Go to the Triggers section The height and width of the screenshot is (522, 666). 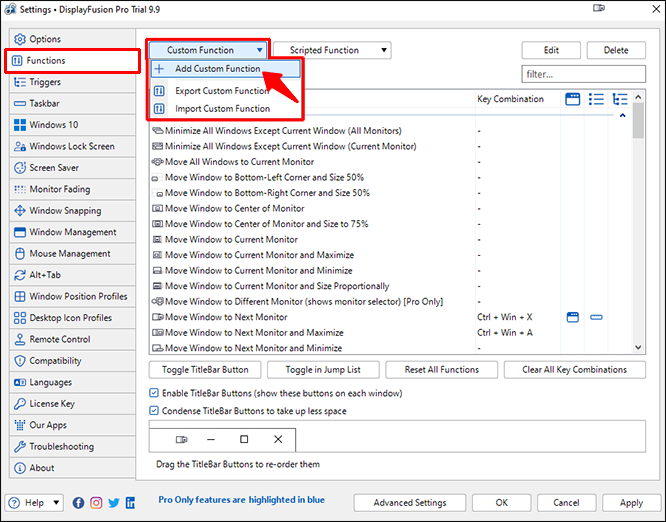pos(72,82)
